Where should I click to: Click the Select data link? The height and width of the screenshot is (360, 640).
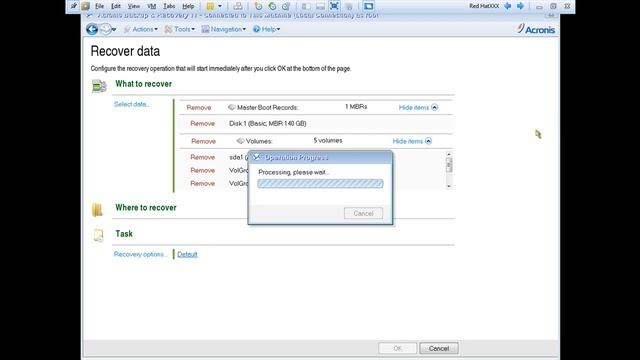(132, 104)
